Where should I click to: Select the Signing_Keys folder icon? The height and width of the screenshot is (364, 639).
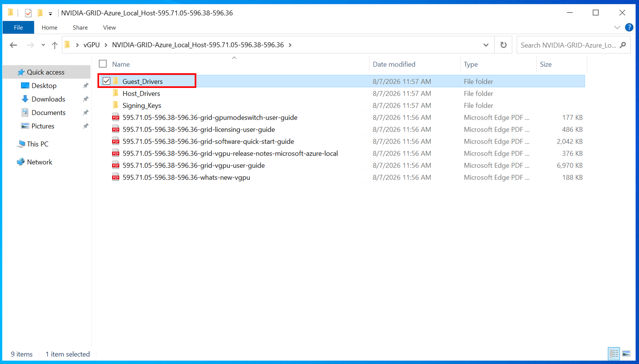coord(116,105)
